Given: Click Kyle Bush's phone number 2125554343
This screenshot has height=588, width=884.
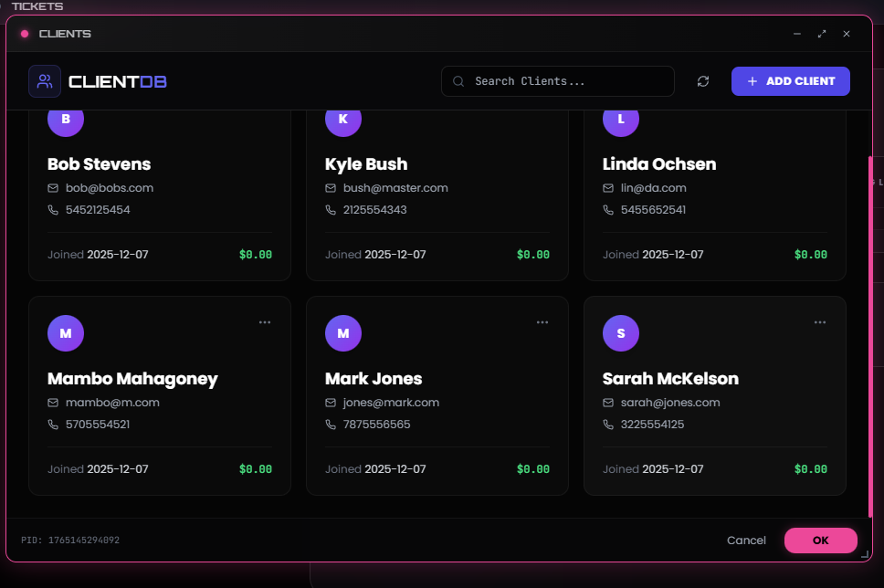Looking at the screenshot, I should 374,210.
